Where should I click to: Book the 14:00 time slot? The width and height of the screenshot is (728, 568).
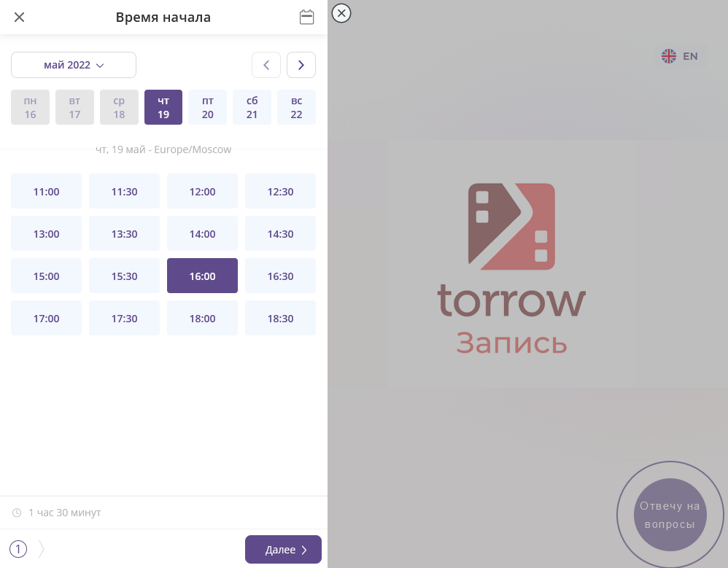(203, 233)
